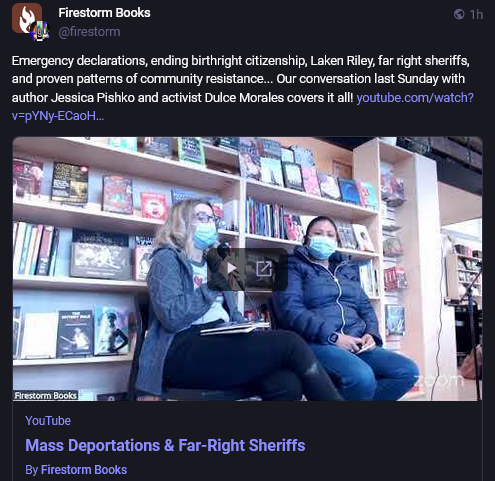
Task: Click the woman in the blue puffer jacket in the thumbnail
Action: pos(337,300)
